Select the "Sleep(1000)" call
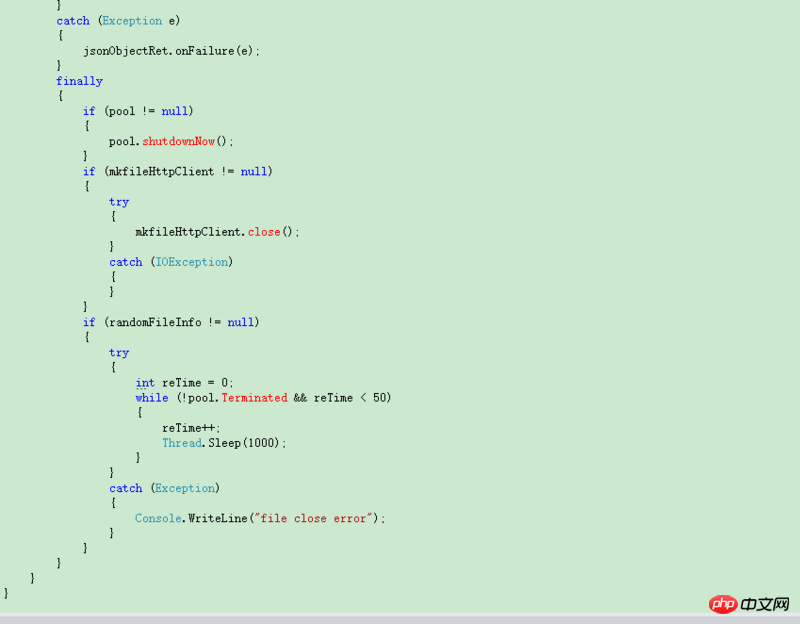Screen dimensions: 800x624 click(243, 443)
